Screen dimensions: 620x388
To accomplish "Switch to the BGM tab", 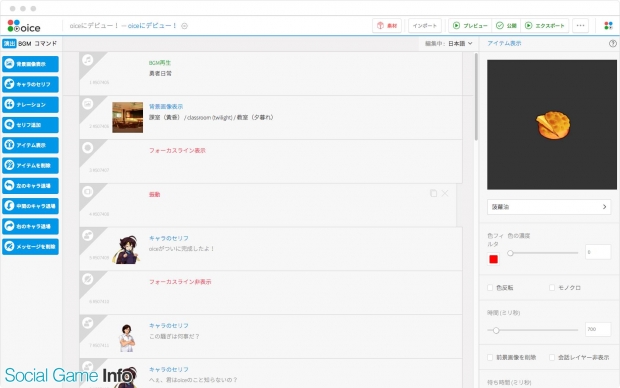I will point(25,44).
